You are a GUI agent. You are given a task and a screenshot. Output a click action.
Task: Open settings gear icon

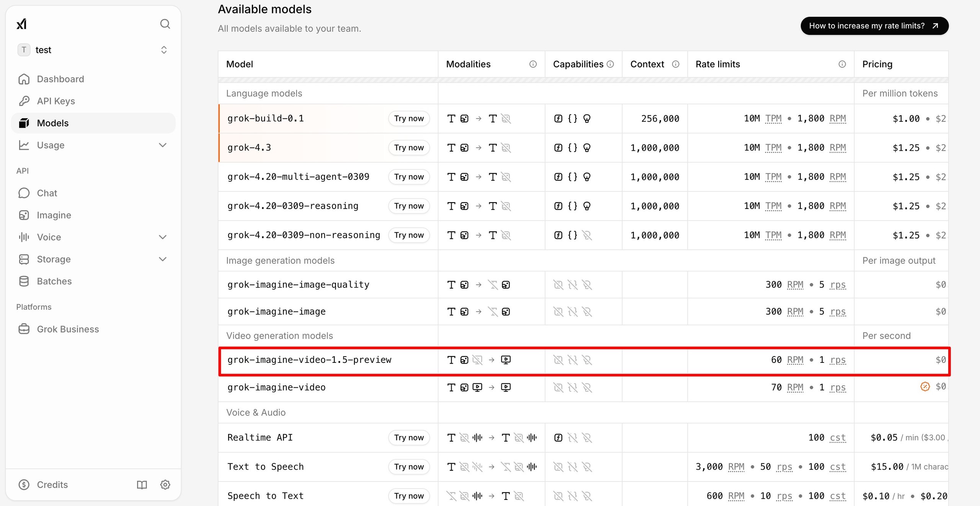click(165, 485)
